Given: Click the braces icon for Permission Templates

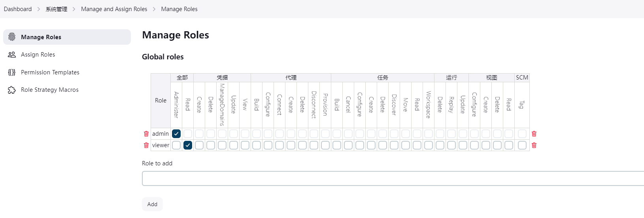Looking at the screenshot, I should coord(12,72).
